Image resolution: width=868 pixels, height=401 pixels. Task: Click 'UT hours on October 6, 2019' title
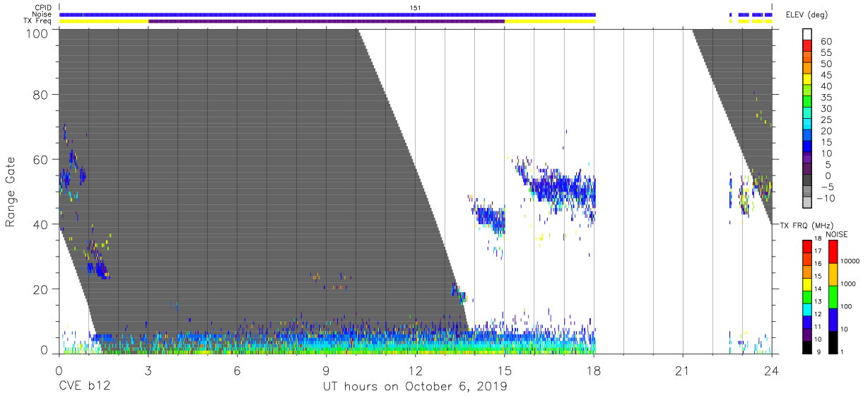pos(415,387)
